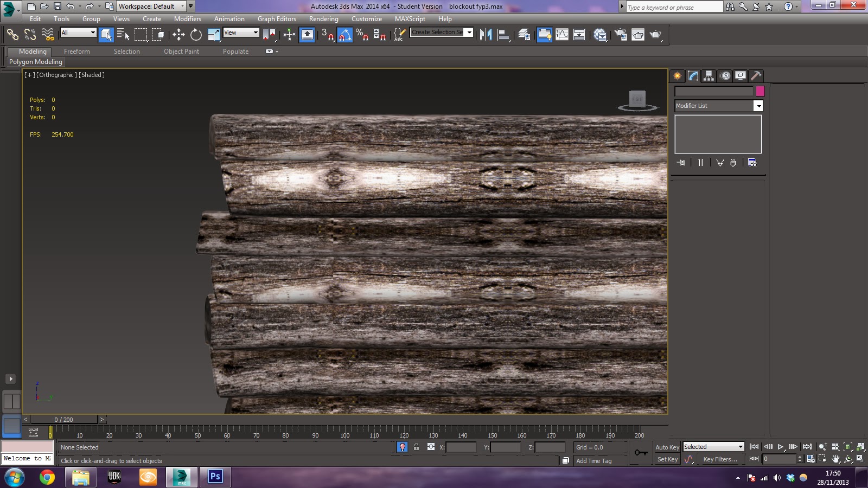Toggle the Selection Lock padlock

pos(416,447)
